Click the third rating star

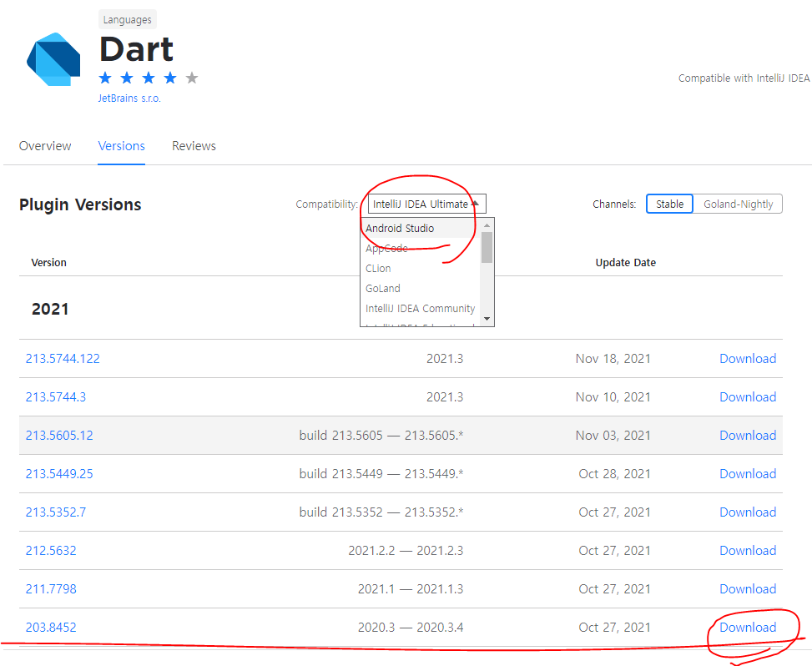click(x=149, y=78)
